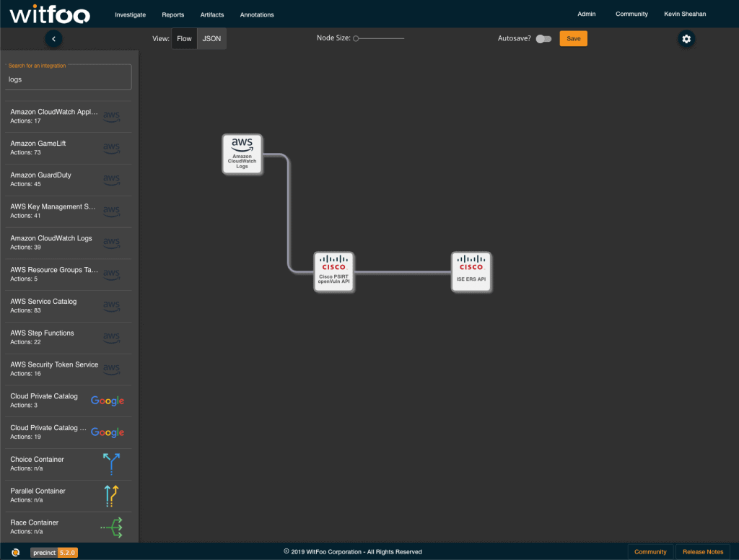Click the AWS logo beside Amazon GuardDuty
The image size is (739, 560).
111,179
